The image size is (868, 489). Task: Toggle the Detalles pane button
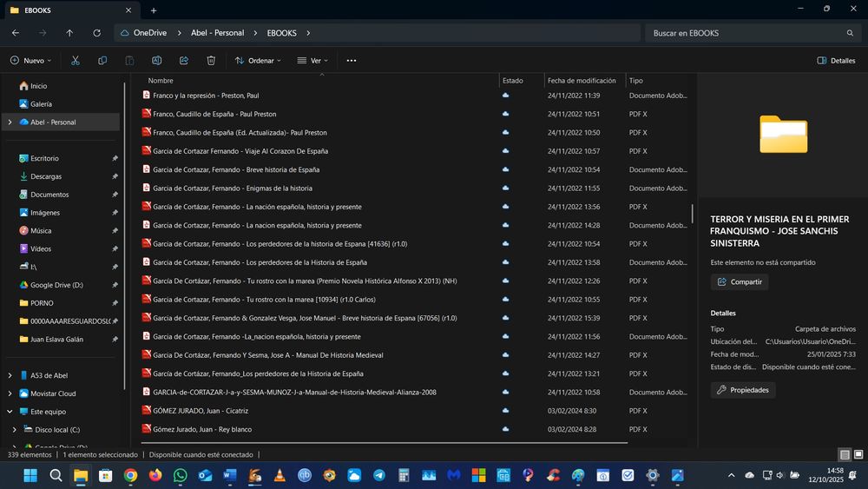click(x=836, y=61)
